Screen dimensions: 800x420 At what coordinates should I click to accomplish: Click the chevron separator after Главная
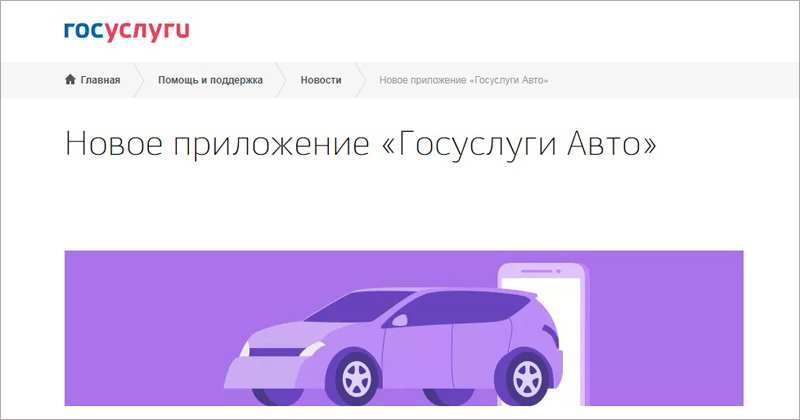[x=141, y=80]
